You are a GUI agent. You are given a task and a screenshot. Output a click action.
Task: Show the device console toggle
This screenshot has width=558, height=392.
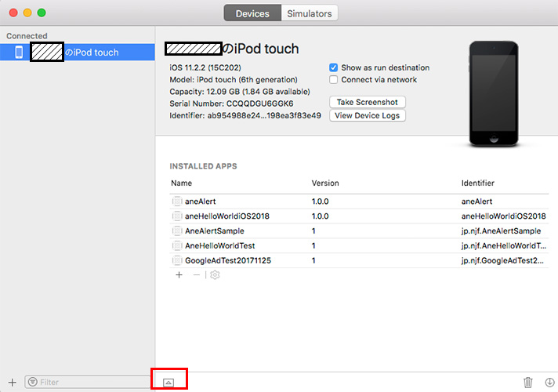(x=168, y=383)
